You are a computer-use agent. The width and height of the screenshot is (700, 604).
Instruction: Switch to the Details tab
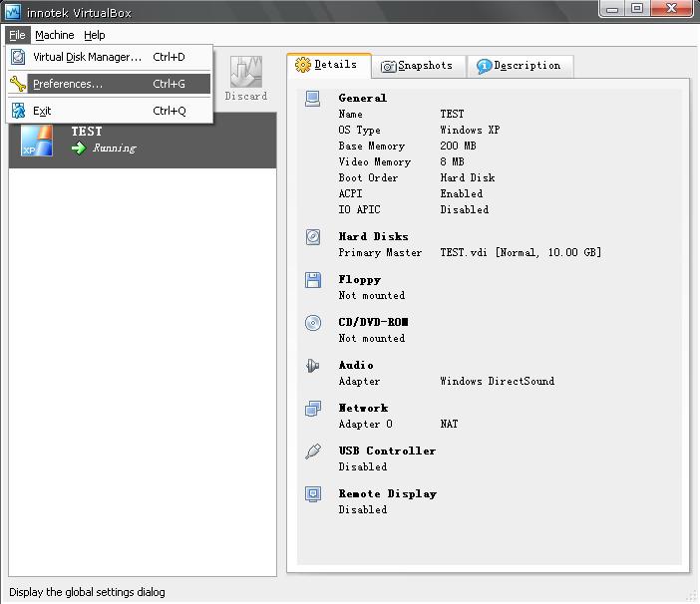tap(329, 65)
